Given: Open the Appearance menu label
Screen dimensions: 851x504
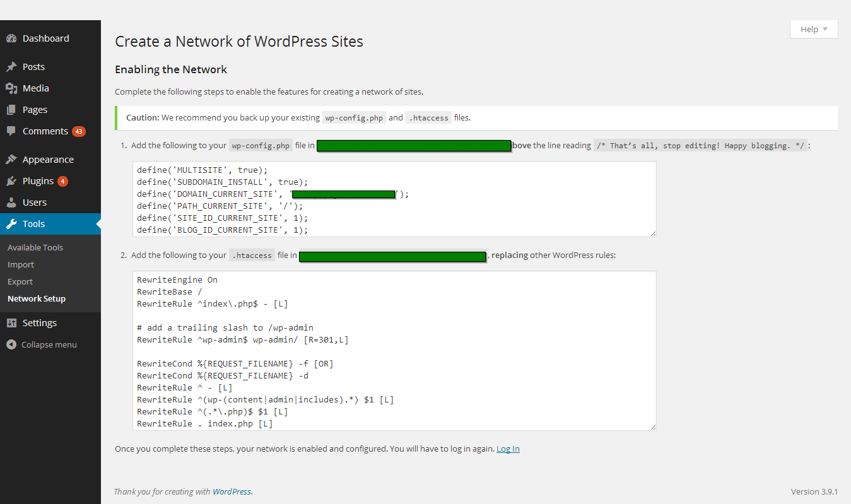Looking at the screenshot, I should click(48, 160).
